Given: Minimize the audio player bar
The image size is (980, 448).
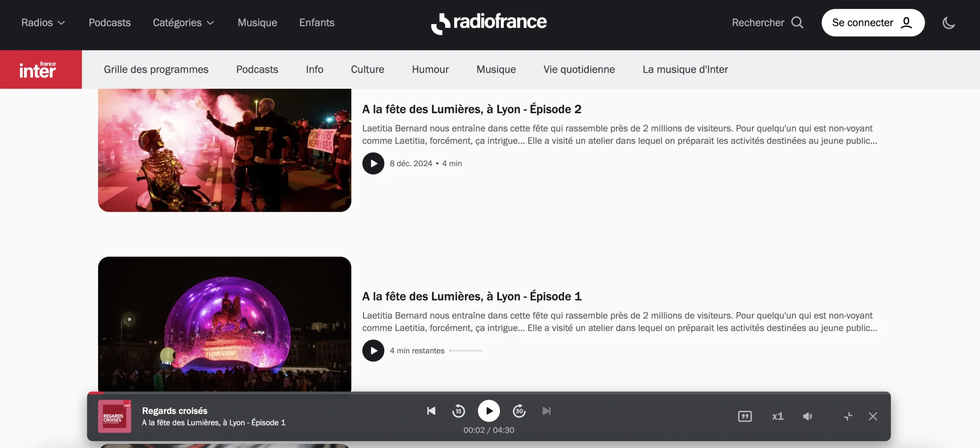Looking at the screenshot, I should (848, 416).
